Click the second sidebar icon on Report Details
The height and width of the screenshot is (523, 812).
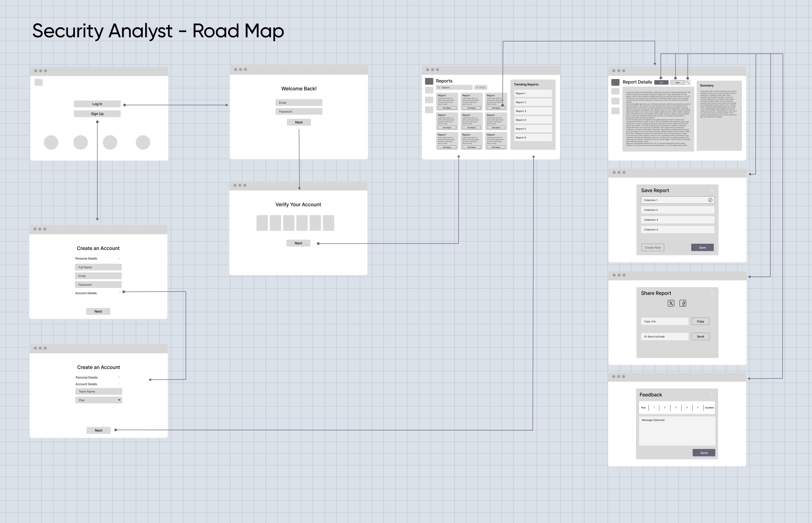(616, 101)
